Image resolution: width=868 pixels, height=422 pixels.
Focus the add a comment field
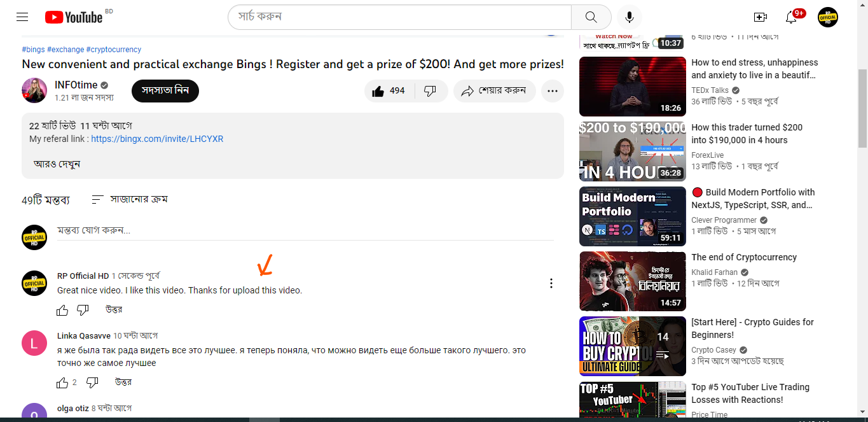pyautogui.click(x=305, y=230)
